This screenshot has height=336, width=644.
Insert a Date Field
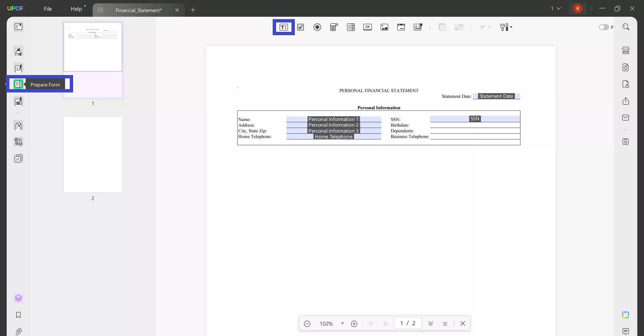(401, 27)
